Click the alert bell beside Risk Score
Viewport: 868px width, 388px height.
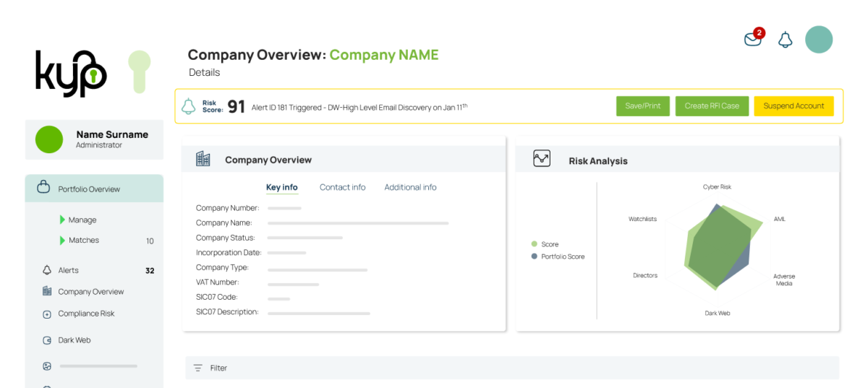point(188,106)
